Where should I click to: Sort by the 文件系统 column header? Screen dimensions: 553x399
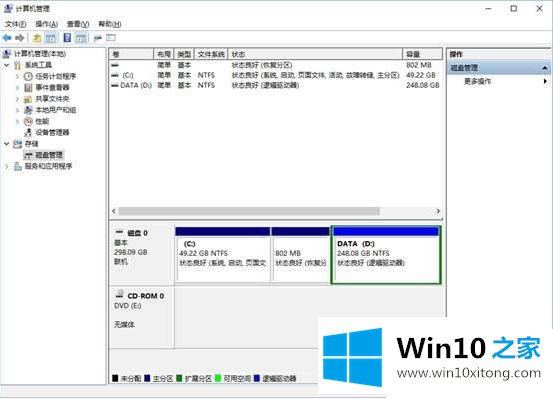(211, 54)
